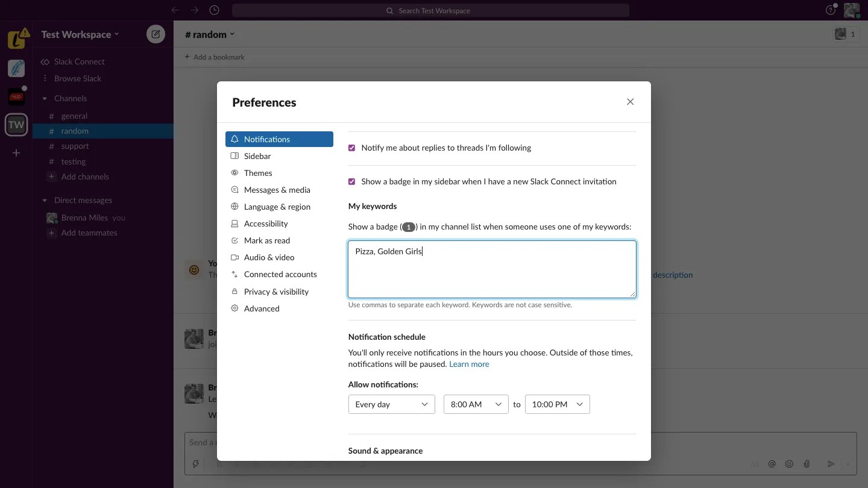Viewport: 868px width, 488px height.
Task: Open the 10:00 PM end time dropdown
Action: [556, 404]
